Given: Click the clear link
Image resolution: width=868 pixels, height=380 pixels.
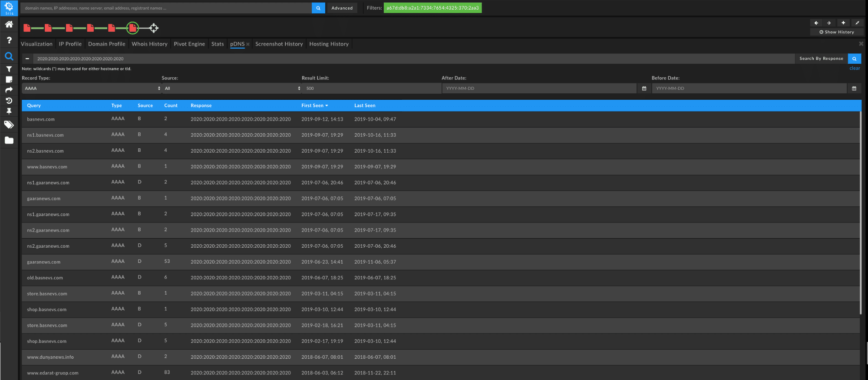Looking at the screenshot, I should [x=855, y=69].
